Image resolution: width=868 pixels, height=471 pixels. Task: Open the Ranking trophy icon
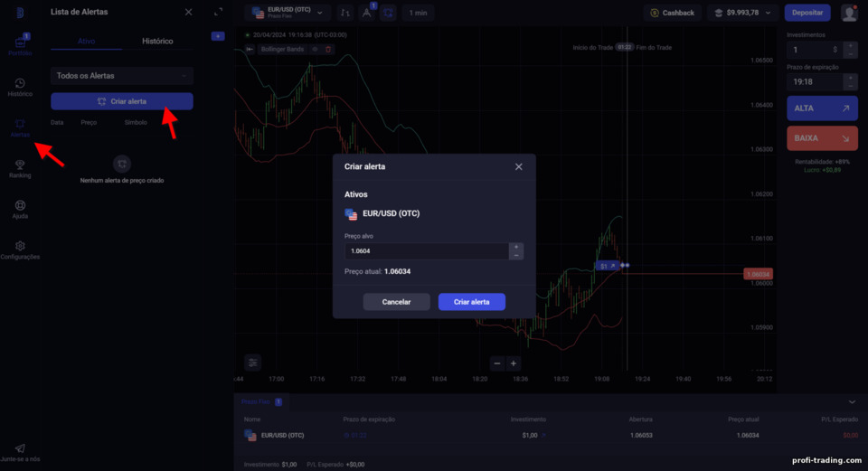point(20,169)
